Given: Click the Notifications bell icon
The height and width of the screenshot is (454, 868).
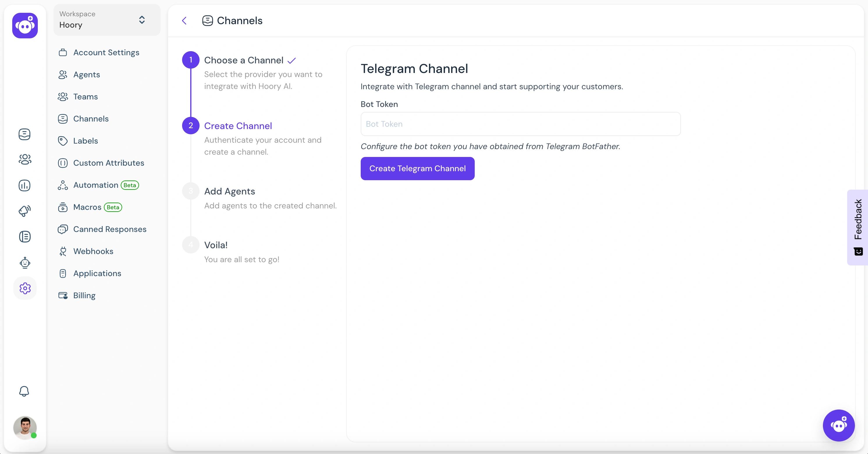Looking at the screenshot, I should tap(24, 392).
